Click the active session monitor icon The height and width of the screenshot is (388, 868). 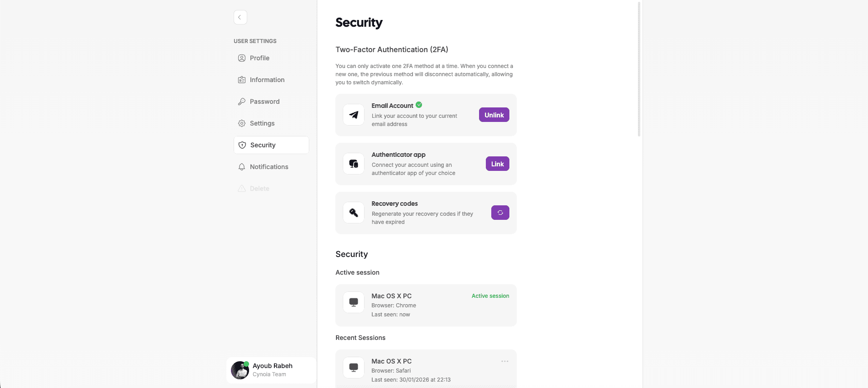click(x=354, y=302)
